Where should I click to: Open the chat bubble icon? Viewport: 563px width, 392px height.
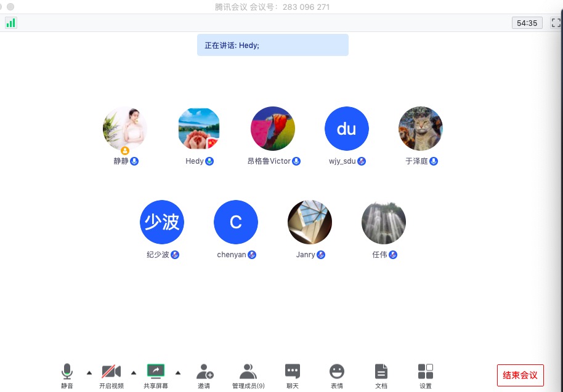[x=292, y=371]
